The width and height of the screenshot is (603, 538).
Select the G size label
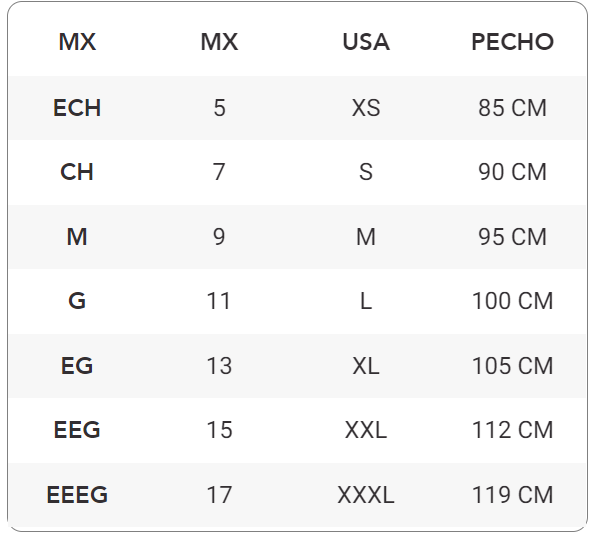click(77, 301)
